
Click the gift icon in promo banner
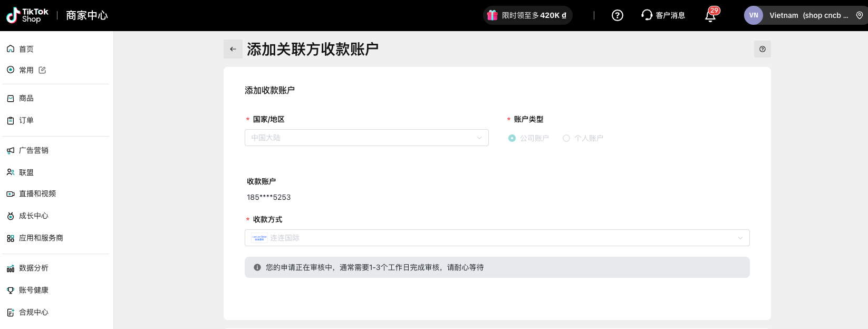(x=493, y=15)
